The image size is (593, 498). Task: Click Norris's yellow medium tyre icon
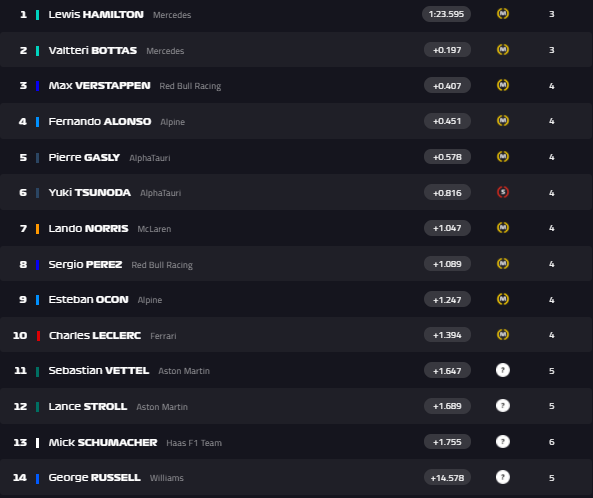coord(503,228)
